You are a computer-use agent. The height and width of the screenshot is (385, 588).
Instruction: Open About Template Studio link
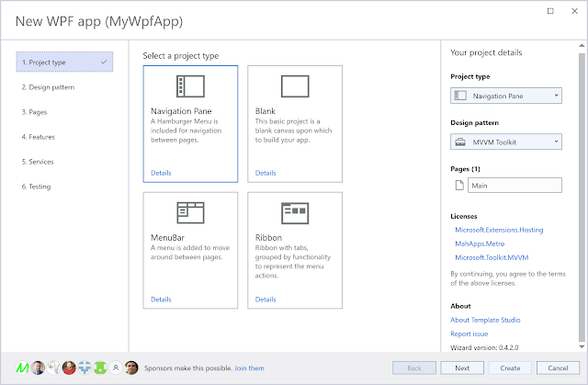click(x=485, y=320)
